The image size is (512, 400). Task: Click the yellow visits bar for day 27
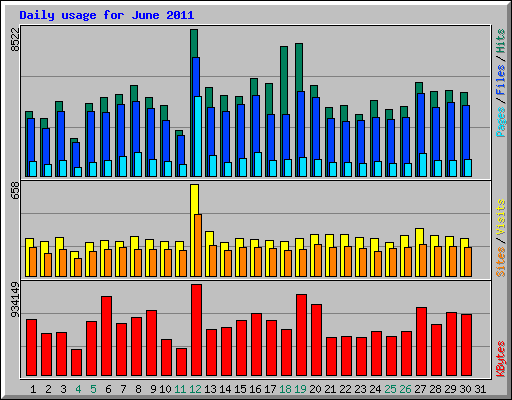pyautogui.click(x=419, y=236)
